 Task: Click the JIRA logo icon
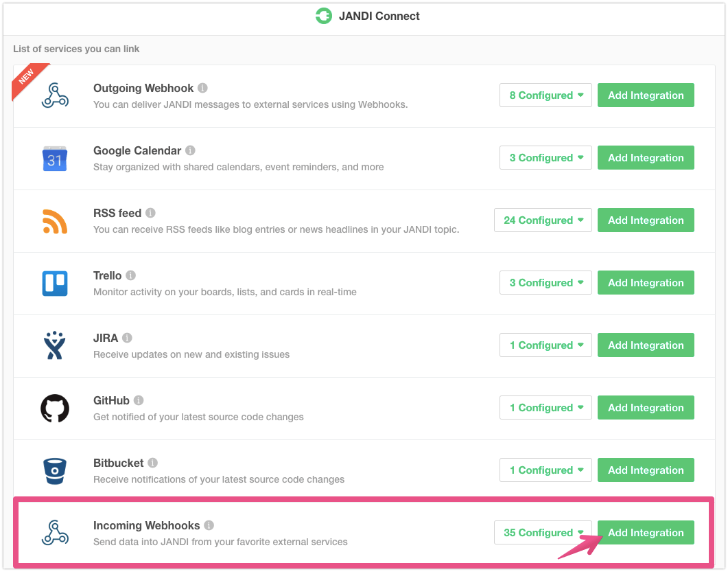pyautogui.click(x=55, y=346)
